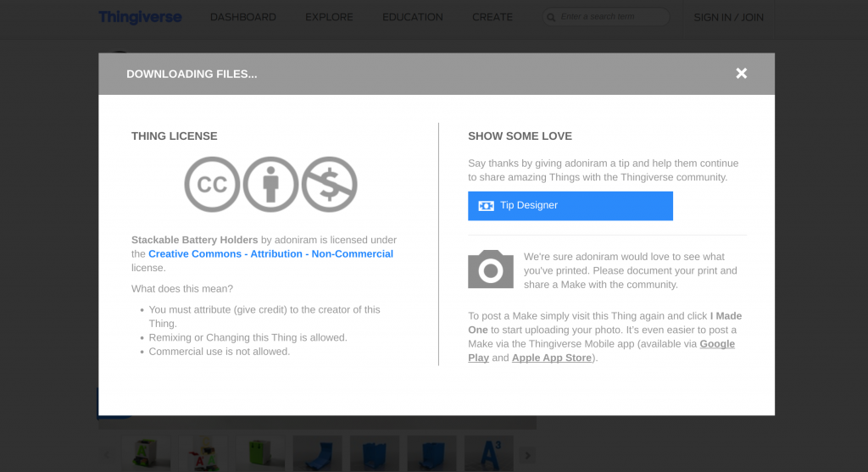The height and width of the screenshot is (472, 868).
Task: Click 'Stackable Battery Holders' title text
Action: [194, 240]
